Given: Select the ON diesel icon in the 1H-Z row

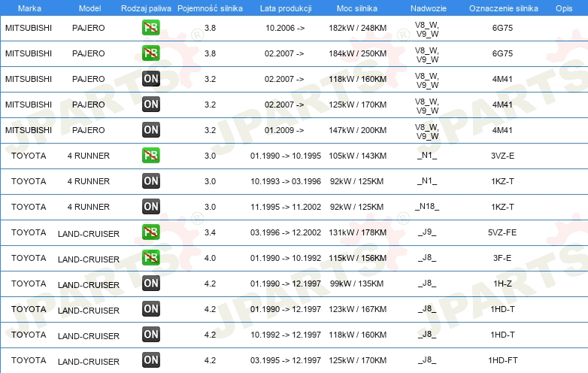Looking at the screenshot, I should [x=150, y=284].
